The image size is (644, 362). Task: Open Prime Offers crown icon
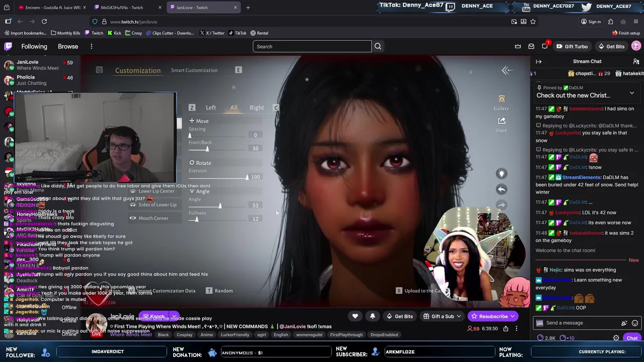click(518, 46)
